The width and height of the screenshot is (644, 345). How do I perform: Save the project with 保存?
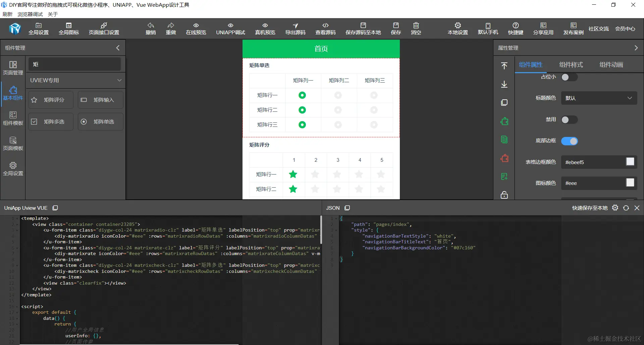pos(396,29)
